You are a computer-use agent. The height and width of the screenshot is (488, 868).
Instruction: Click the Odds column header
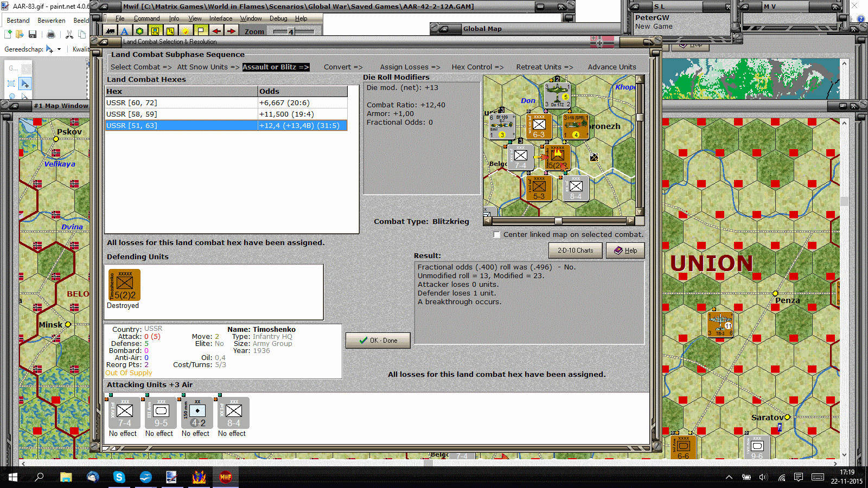click(x=303, y=92)
